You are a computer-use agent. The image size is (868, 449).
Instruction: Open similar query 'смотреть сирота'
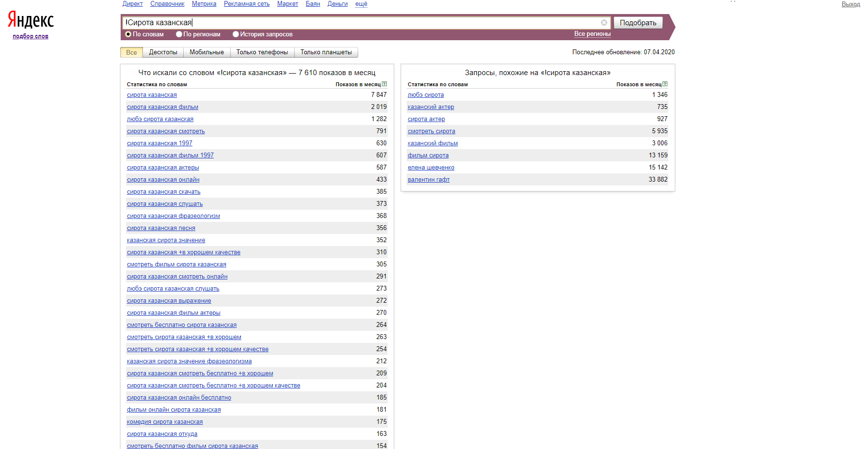(x=431, y=131)
